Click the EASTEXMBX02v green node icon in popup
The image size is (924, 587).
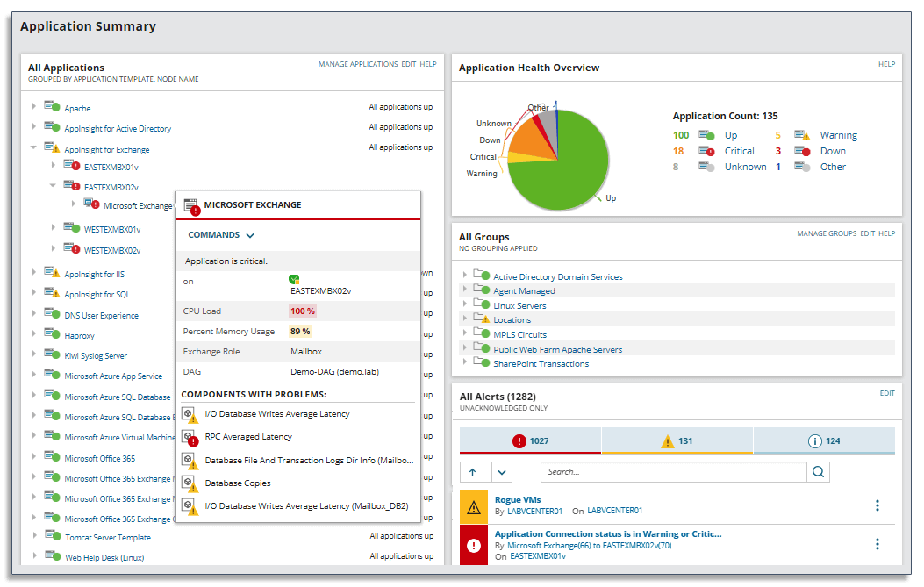[x=294, y=279]
